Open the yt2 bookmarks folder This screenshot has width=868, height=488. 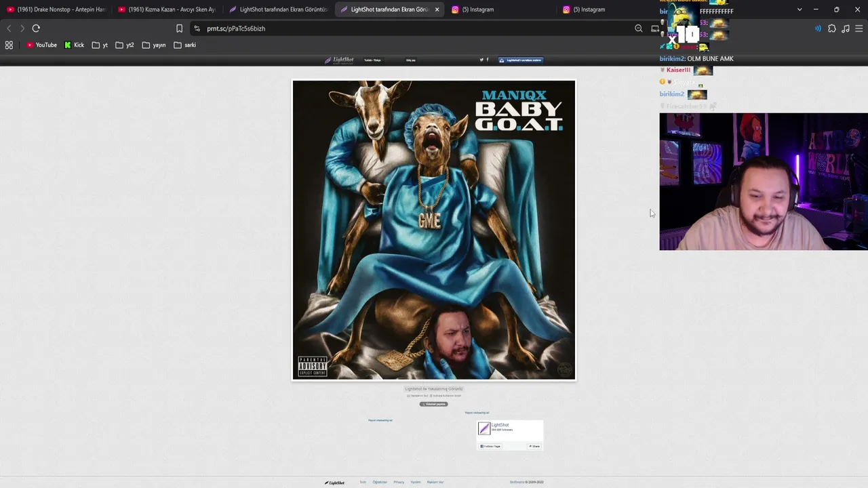click(x=125, y=45)
